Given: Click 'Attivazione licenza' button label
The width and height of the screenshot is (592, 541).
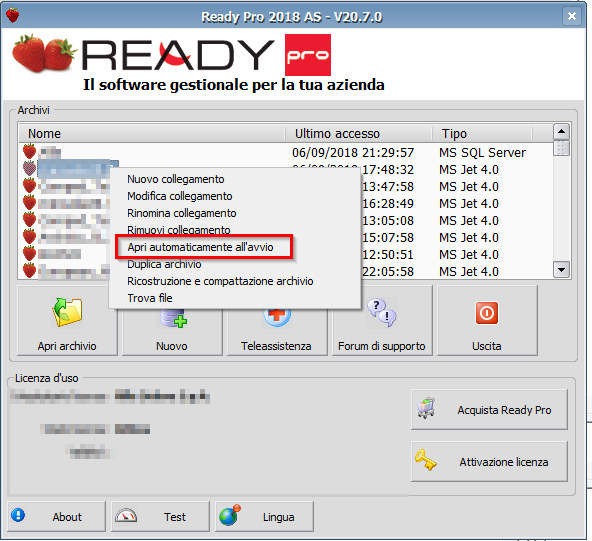Looking at the screenshot, I should (x=504, y=462).
